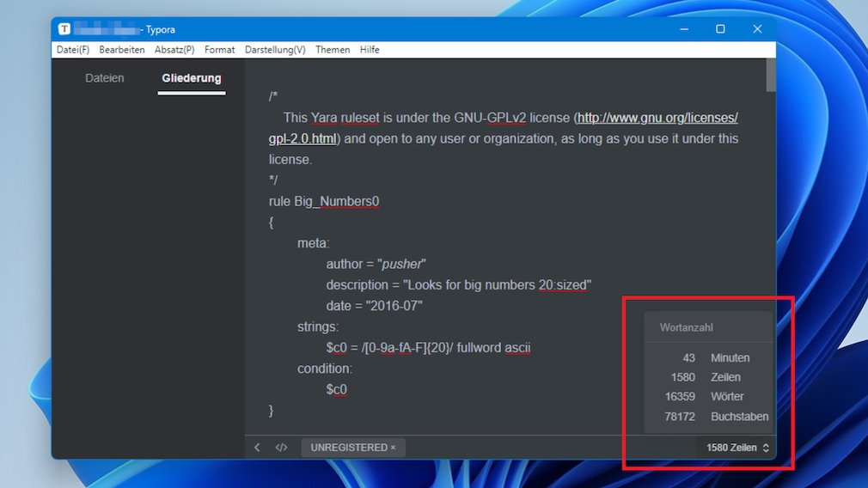Select the Gliederung sidebar tab

click(192, 78)
